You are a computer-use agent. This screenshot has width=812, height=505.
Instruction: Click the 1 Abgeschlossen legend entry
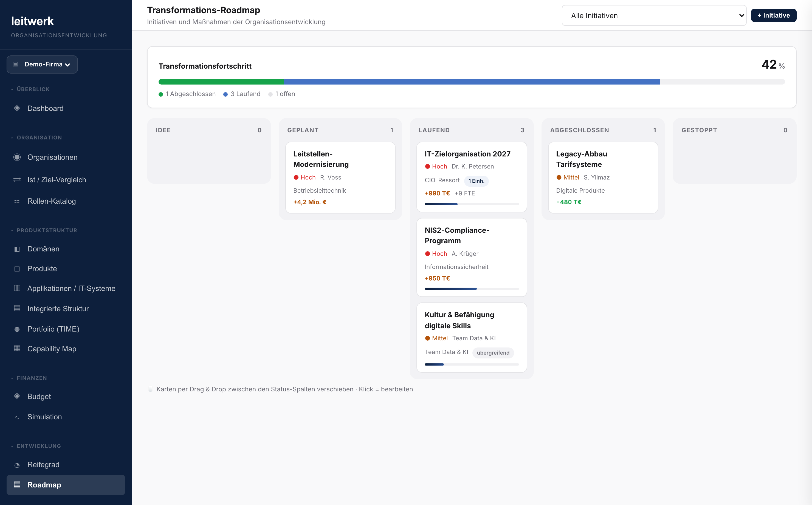click(x=187, y=94)
